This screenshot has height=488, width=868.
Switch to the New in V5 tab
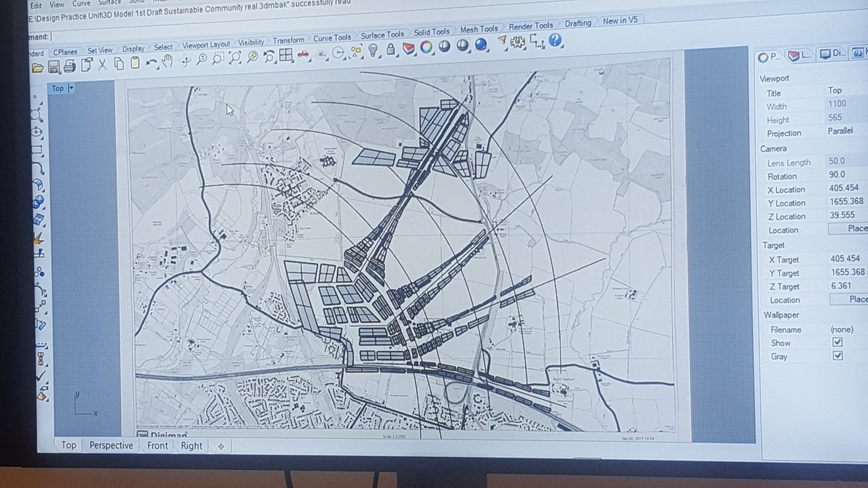(620, 21)
